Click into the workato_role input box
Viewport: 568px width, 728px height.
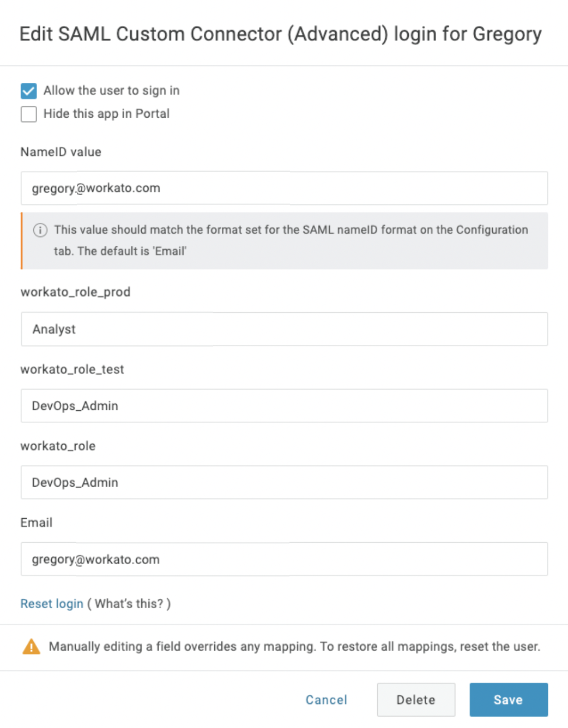[x=284, y=483]
